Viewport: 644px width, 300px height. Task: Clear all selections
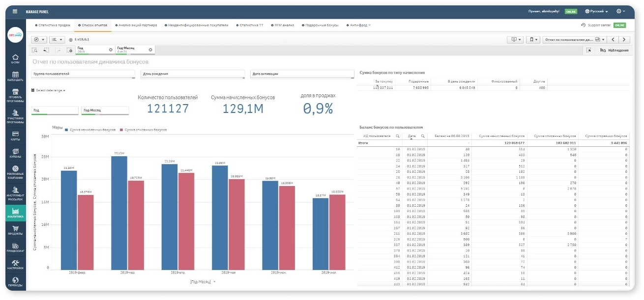point(70,50)
